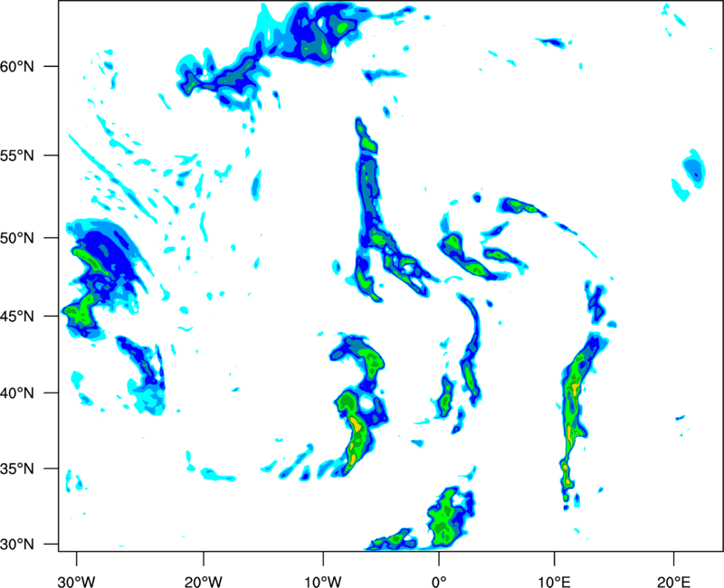Click the 45°N latitude label
This screenshot has height=588, width=724.
point(17,317)
